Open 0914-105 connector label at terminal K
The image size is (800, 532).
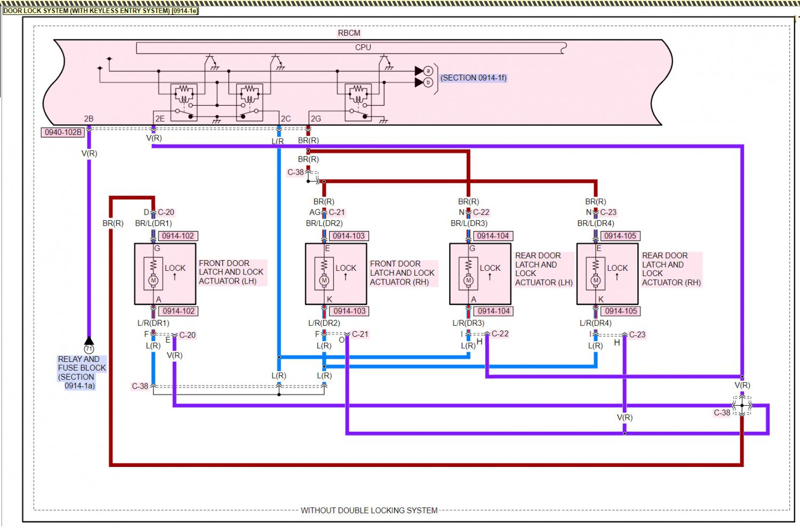coord(621,311)
